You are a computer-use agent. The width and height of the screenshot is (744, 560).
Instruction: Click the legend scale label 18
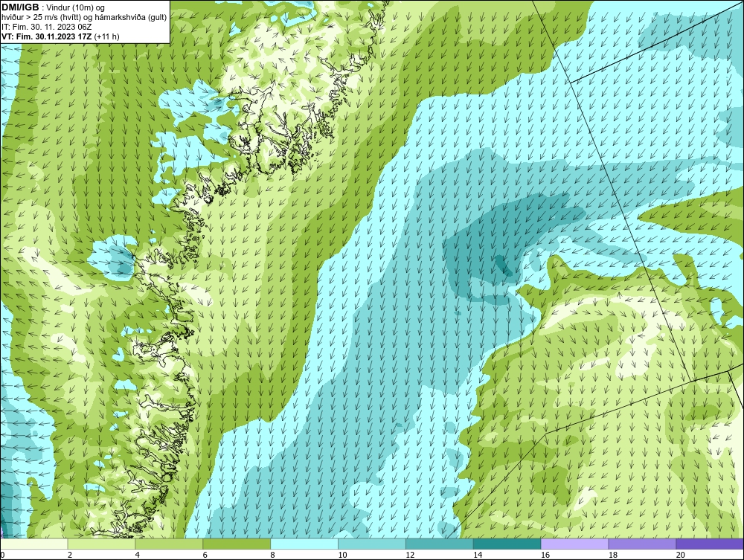pyautogui.click(x=612, y=555)
